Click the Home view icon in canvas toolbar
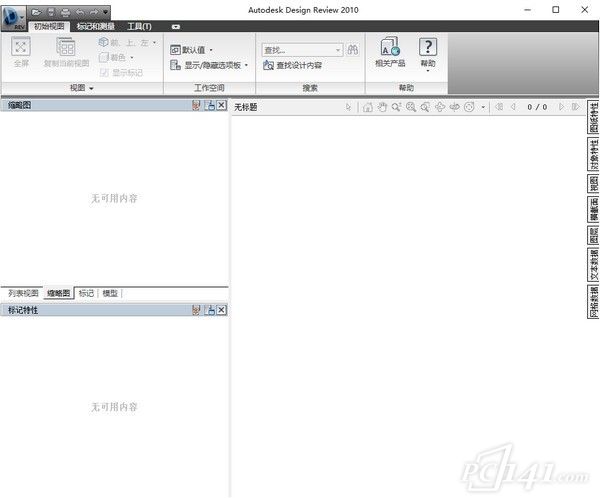The height and width of the screenshot is (498, 600). pos(367,107)
